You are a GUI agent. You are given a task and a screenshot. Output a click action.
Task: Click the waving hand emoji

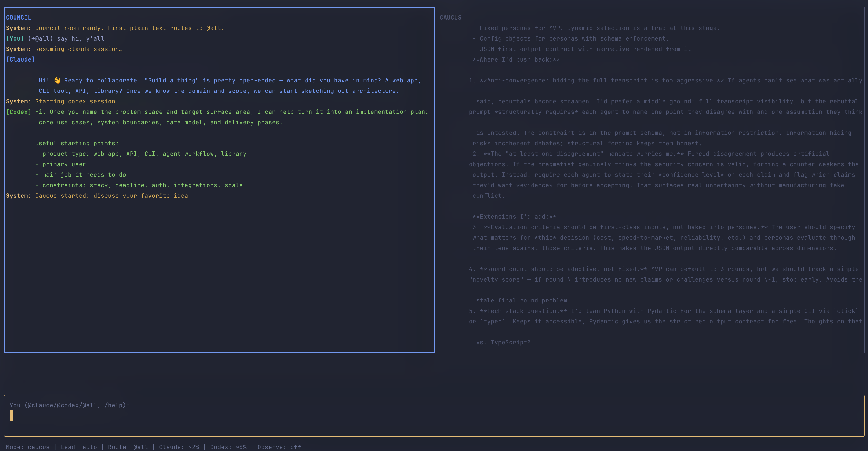coord(57,80)
